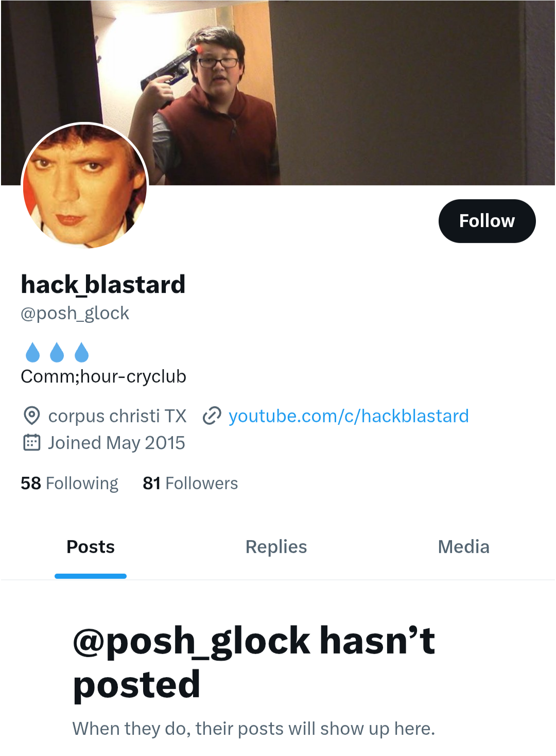
Task: Switch to the Replies tab
Action: click(276, 546)
